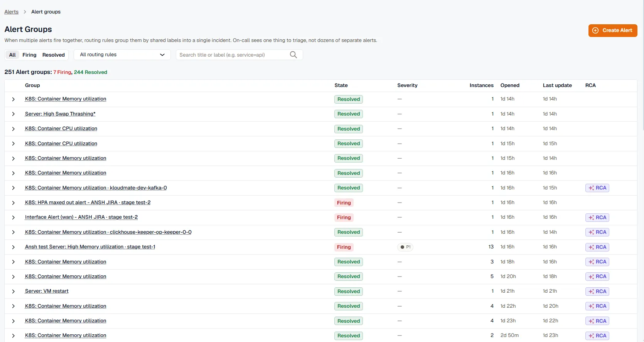Open Ansh test Server: High Memory utilization link
644x342 pixels.
pos(90,247)
